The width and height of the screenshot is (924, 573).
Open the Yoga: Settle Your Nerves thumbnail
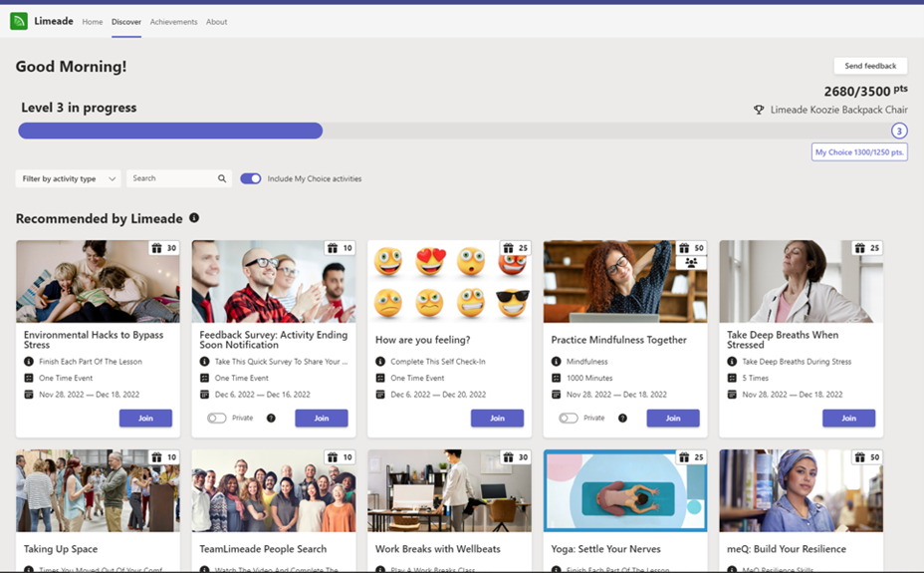coord(625,490)
